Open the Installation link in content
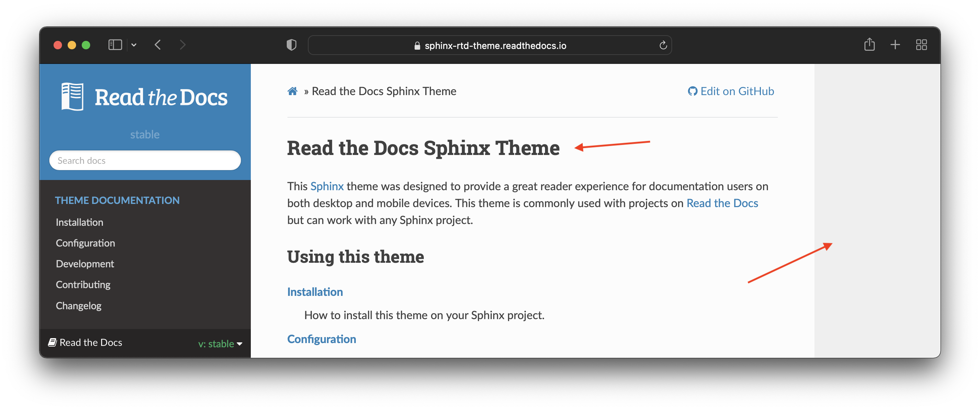 coord(315,292)
